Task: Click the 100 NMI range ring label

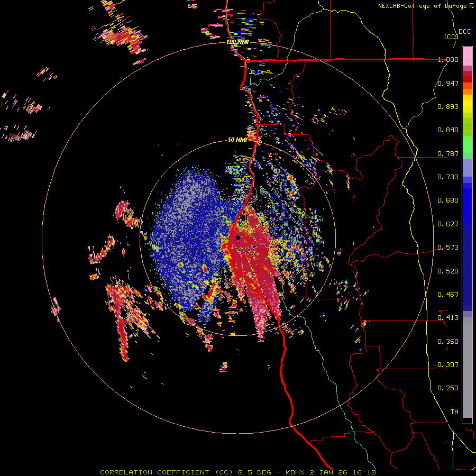Action: 237,42
